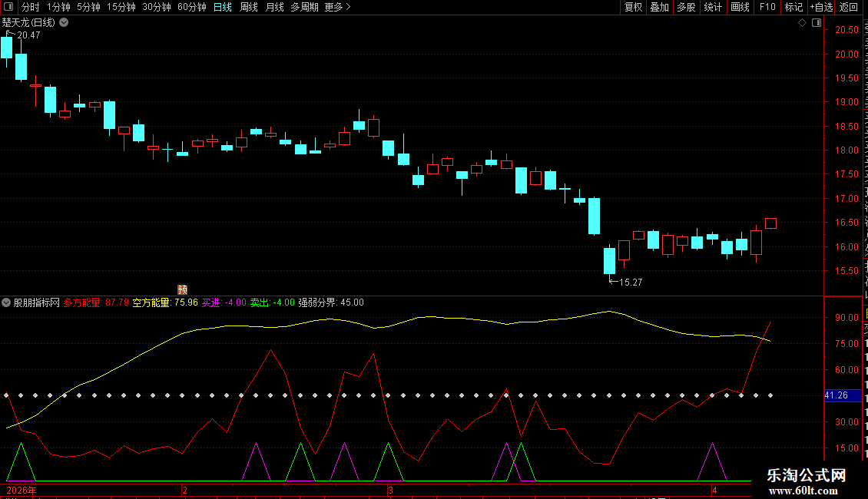Click the panel layout icon at top-left
This screenshot has width=868, height=499.
coord(8,7)
